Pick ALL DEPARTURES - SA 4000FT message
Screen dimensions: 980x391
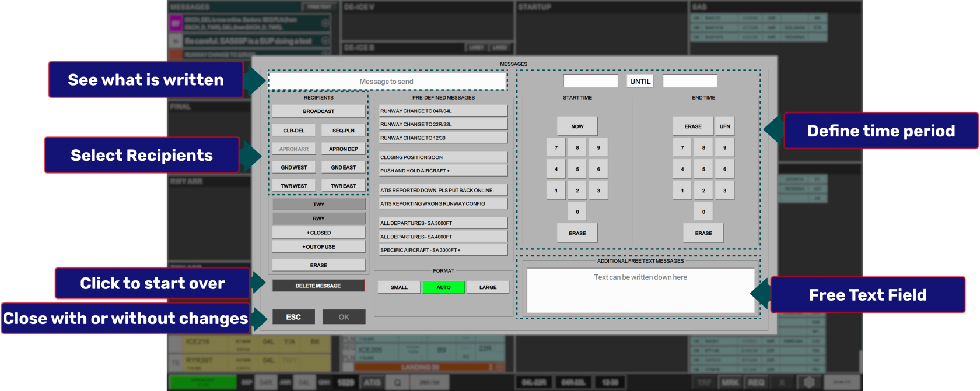443,237
